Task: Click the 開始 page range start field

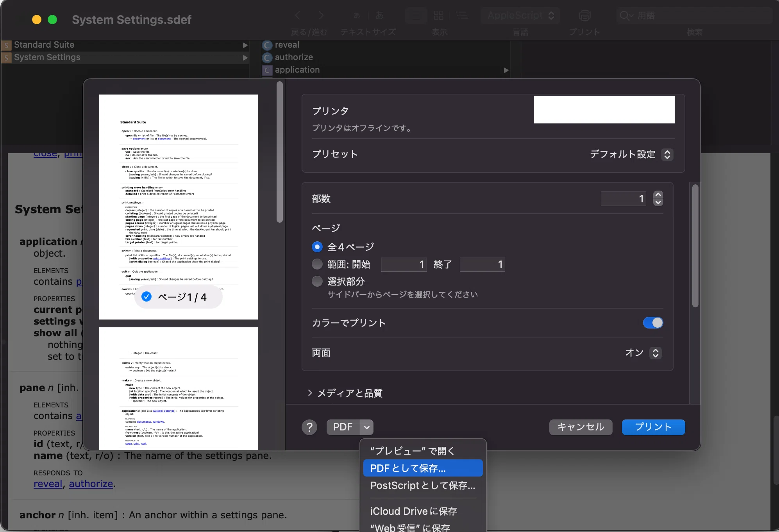Action: coord(404,264)
